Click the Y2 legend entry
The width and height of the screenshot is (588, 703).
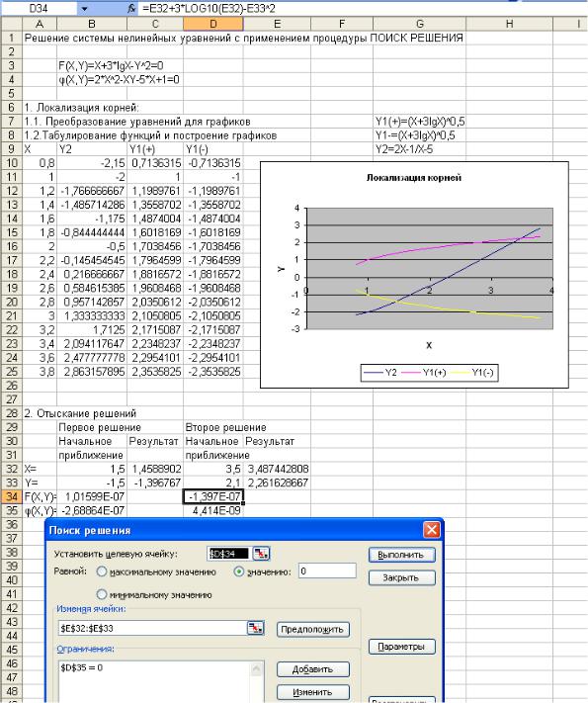point(379,373)
